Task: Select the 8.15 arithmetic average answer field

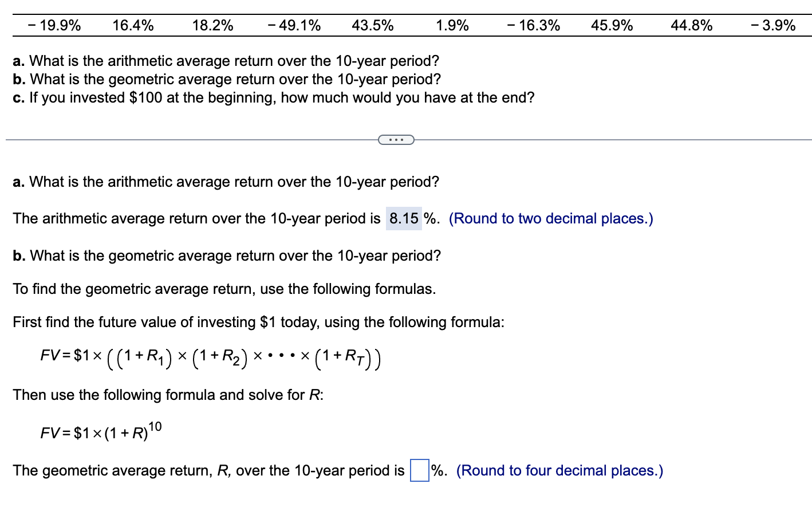Action: point(403,218)
